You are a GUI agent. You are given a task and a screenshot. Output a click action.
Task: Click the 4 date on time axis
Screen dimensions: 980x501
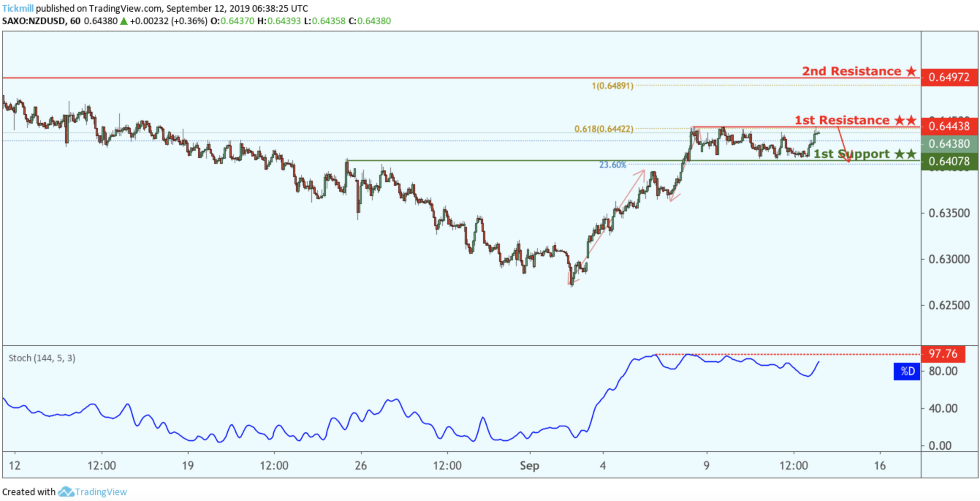[x=603, y=465]
